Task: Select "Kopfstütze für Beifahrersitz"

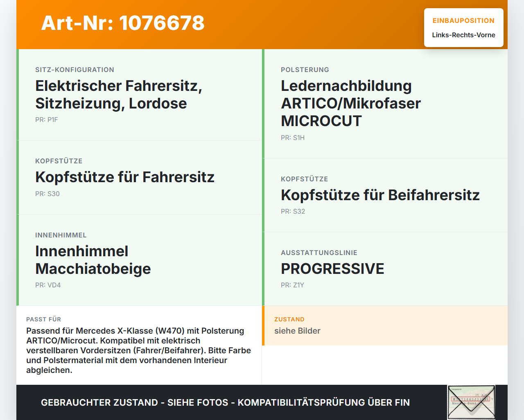Action: pos(380,195)
